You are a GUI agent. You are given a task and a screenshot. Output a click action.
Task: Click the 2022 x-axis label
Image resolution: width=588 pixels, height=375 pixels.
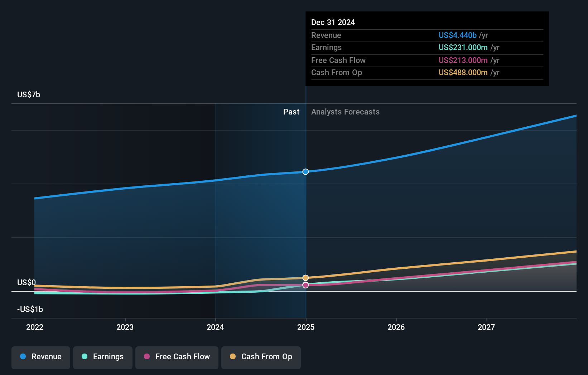click(x=35, y=327)
